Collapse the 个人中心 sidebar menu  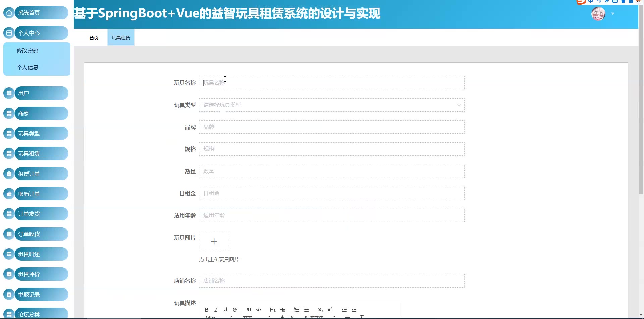42,33
